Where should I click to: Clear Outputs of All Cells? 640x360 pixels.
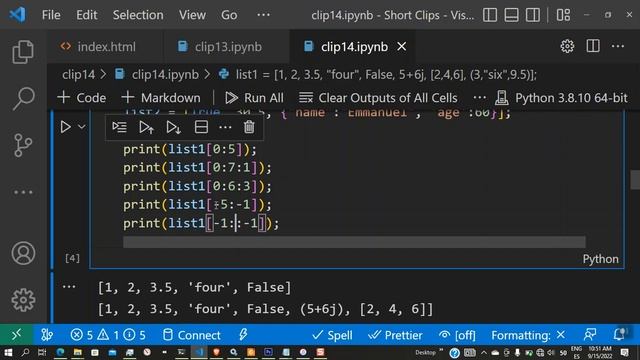(x=378, y=98)
